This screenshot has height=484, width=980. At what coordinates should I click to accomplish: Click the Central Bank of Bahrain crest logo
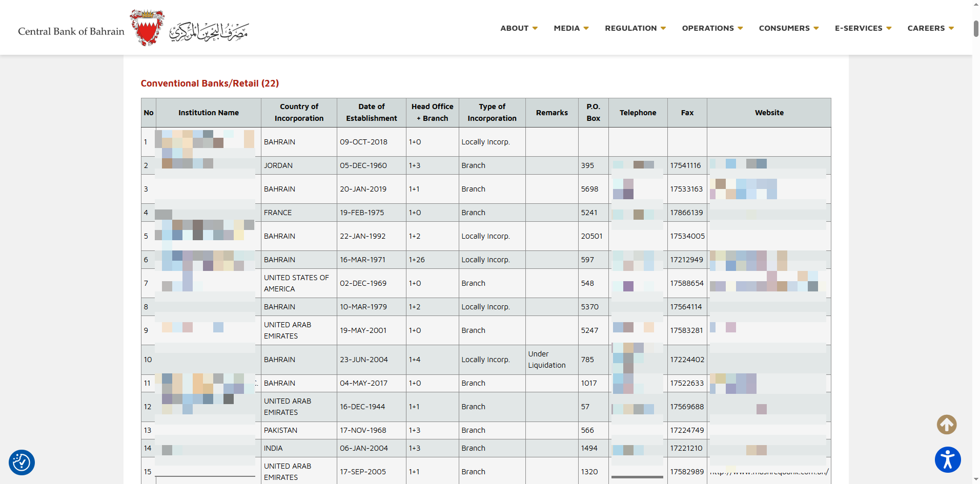(x=147, y=28)
